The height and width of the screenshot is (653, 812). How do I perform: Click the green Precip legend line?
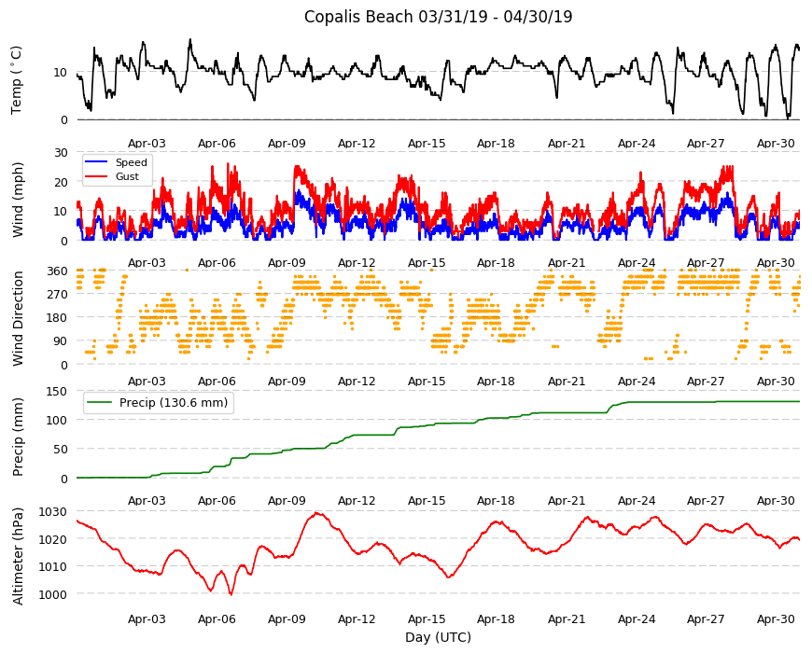coord(100,403)
